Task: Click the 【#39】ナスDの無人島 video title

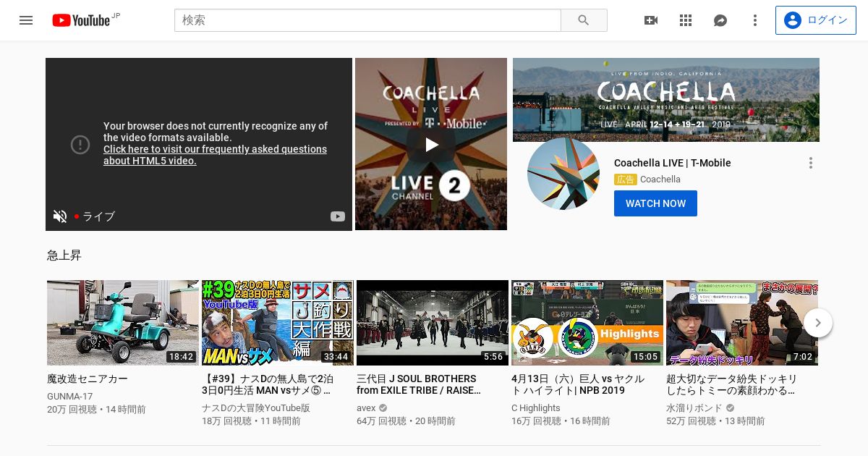Action: coord(268,384)
